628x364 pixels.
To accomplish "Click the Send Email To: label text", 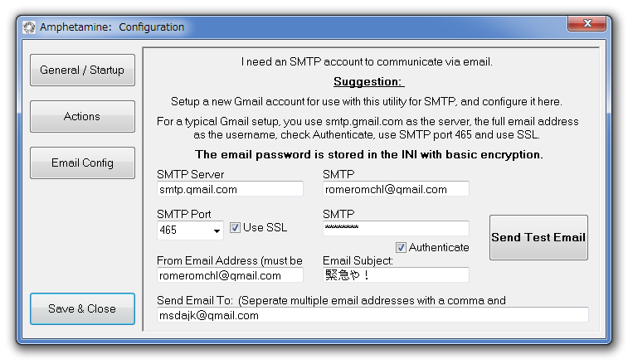I will click(331, 300).
